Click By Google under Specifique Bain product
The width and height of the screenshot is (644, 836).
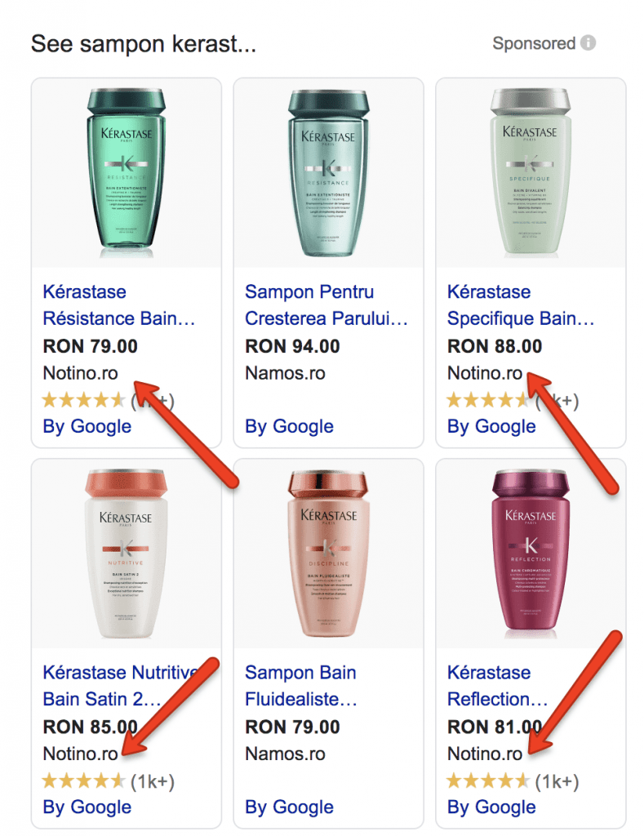(491, 426)
